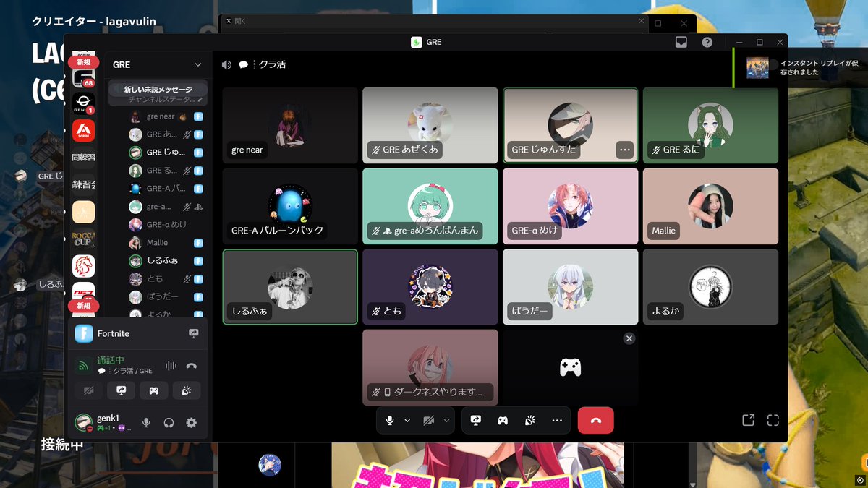Select the Mallie video tile

pyautogui.click(x=710, y=206)
